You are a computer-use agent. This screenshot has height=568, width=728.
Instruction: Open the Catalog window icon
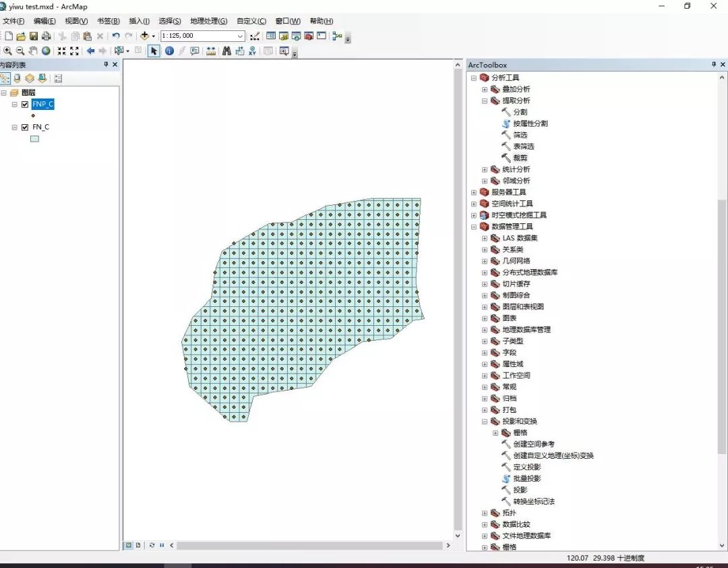284,36
